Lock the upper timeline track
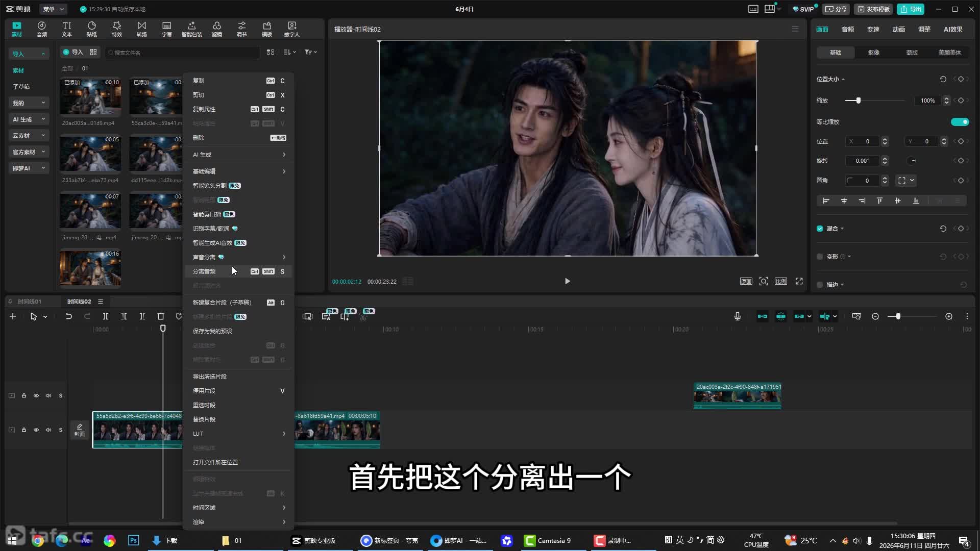The height and width of the screenshot is (551, 980). pyautogui.click(x=24, y=395)
